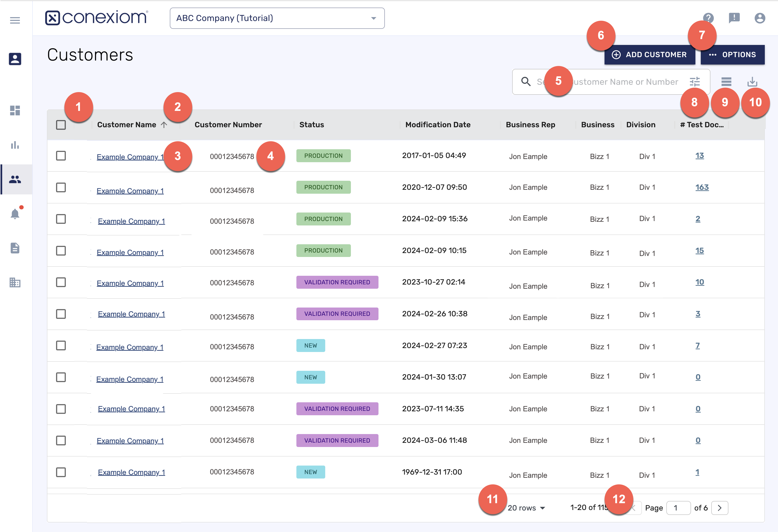The image size is (778, 532).
Task: Open the dashboard icon in sidebar
Action: coord(15,110)
